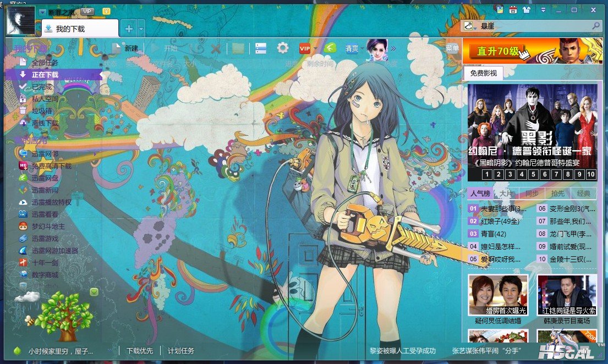608x364 pixels.
Task: Click the magnifier search icon
Action: [x=596, y=26]
